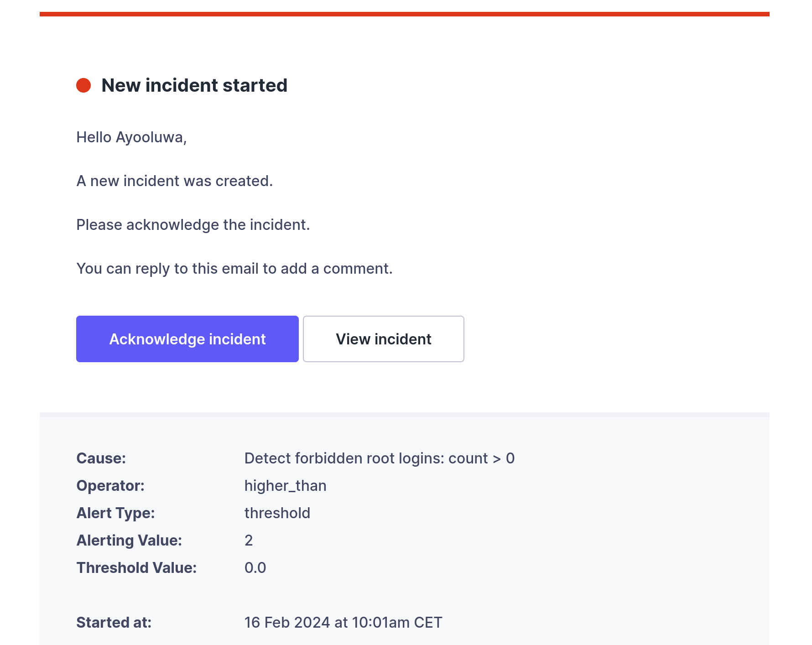The image size is (812, 645).
Task: Select the Threshold Value label
Action: (136, 568)
